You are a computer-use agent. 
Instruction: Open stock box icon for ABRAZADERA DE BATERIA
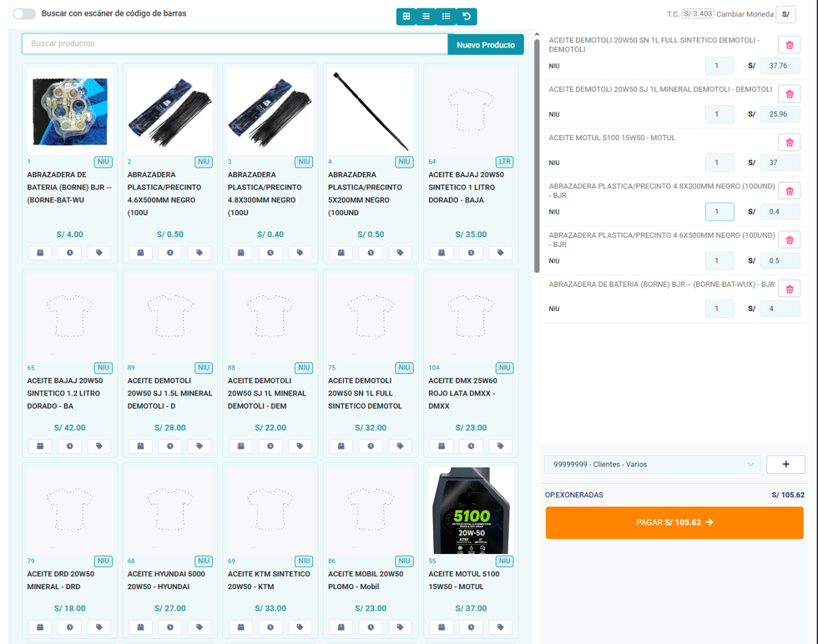tap(40, 253)
